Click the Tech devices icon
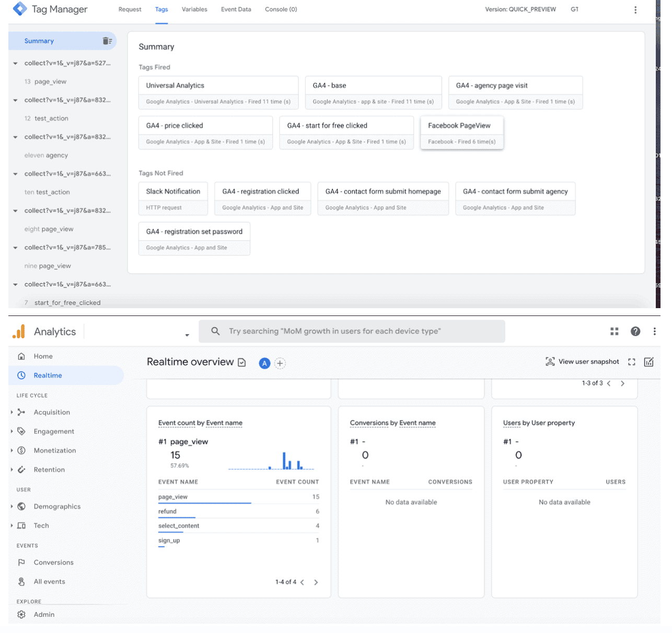This screenshot has width=672, height=633. [21, 525]
